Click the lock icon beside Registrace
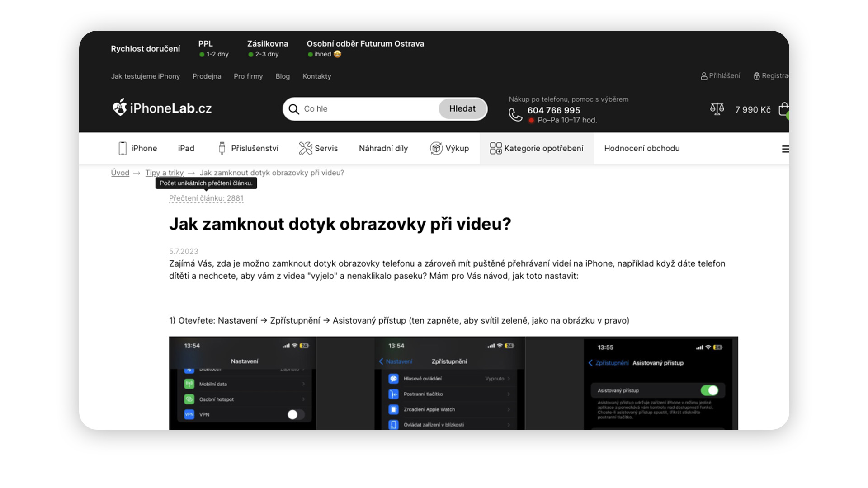868x488 pixels. (x=757, y=76)
